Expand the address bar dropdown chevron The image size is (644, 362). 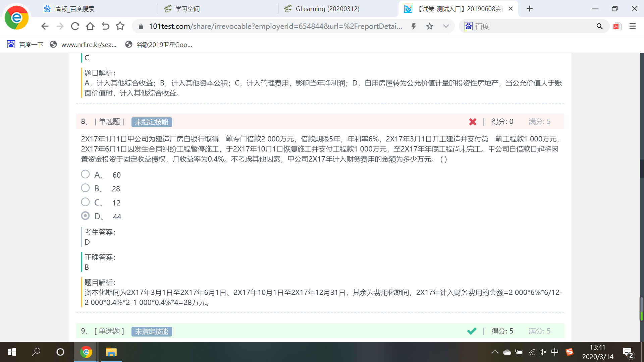click(x=446, y=26)
